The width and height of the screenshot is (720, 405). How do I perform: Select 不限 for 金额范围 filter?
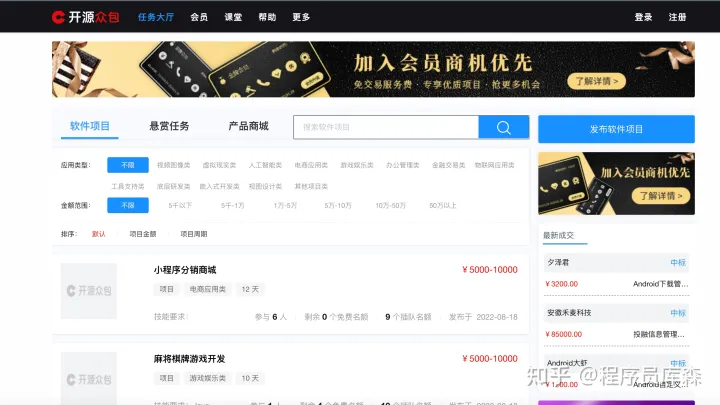[x=128, y=205]
